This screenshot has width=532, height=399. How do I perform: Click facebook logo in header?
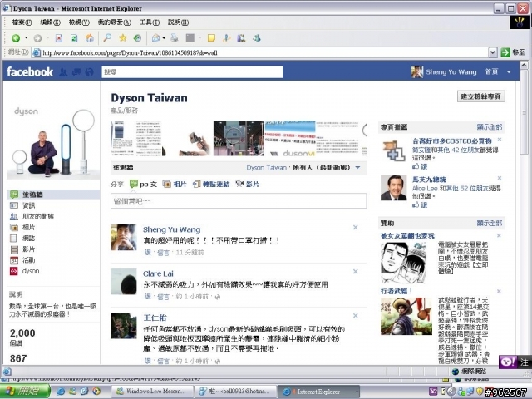point(30,72)
